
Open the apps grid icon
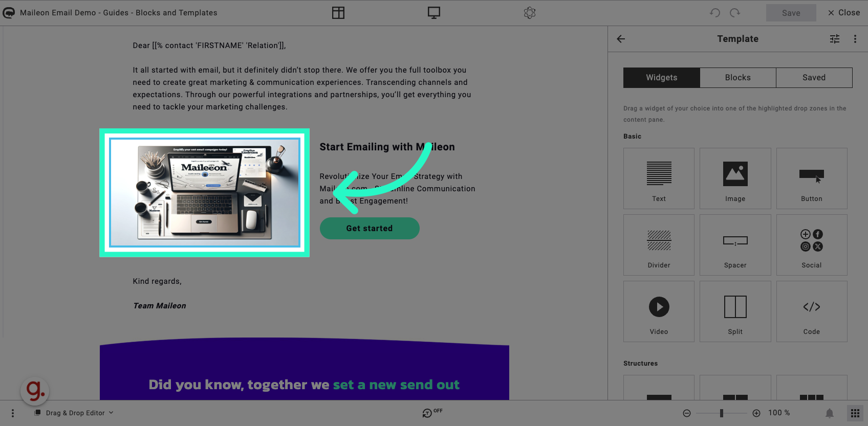pos(855,413)
